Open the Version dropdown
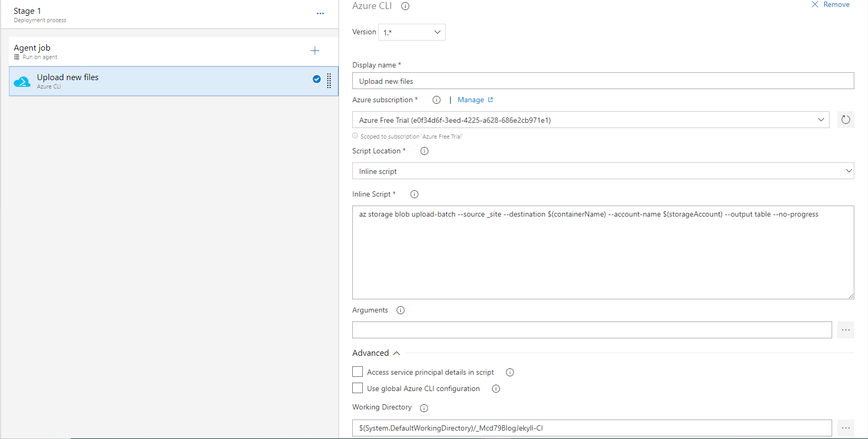 point(412,32)
